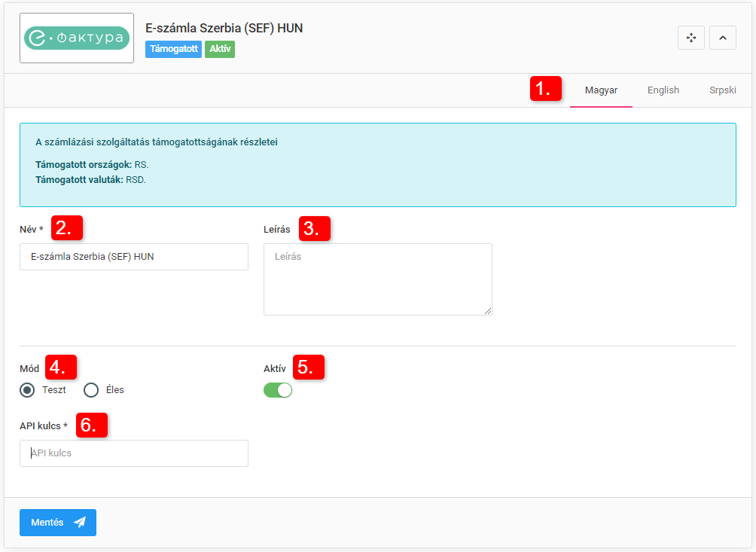Open the English language tab
This screenshot has height=552, width=756.
click(x=663, y=90)
